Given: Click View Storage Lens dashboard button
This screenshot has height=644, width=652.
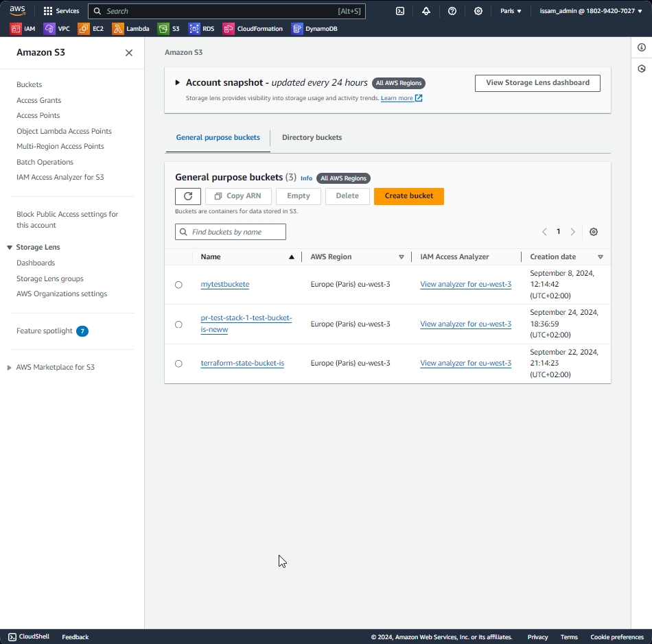Looking at the screenshot, I should (x=537, y=83).
